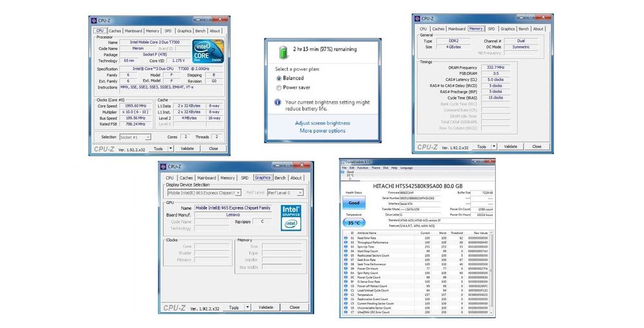Click the SMART attribute list scrollbar
The image size is (644, 328).
[x=491, y=273]
